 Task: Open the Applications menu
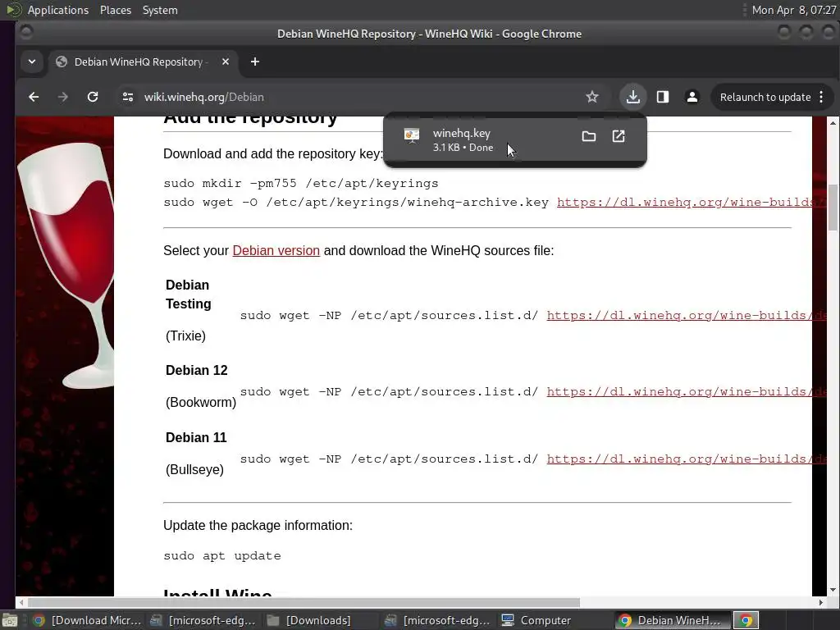coord(58,10)
